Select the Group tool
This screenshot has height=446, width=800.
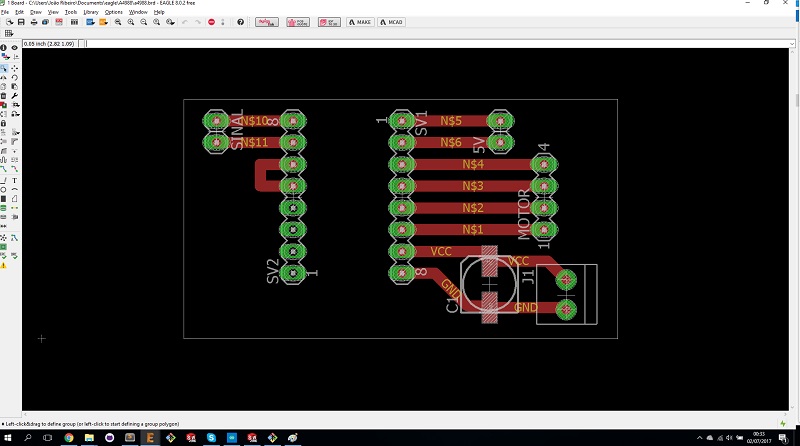click(x=4, y=68)
